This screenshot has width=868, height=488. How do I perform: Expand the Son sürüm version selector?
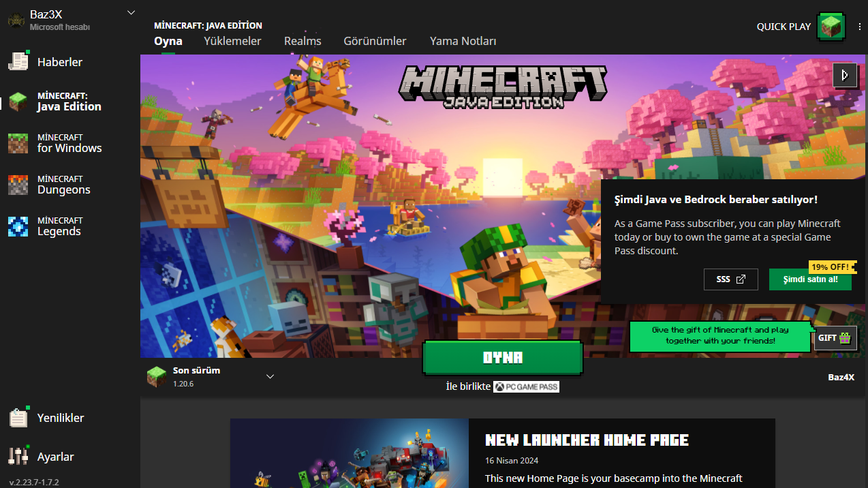tap(270, 376)
